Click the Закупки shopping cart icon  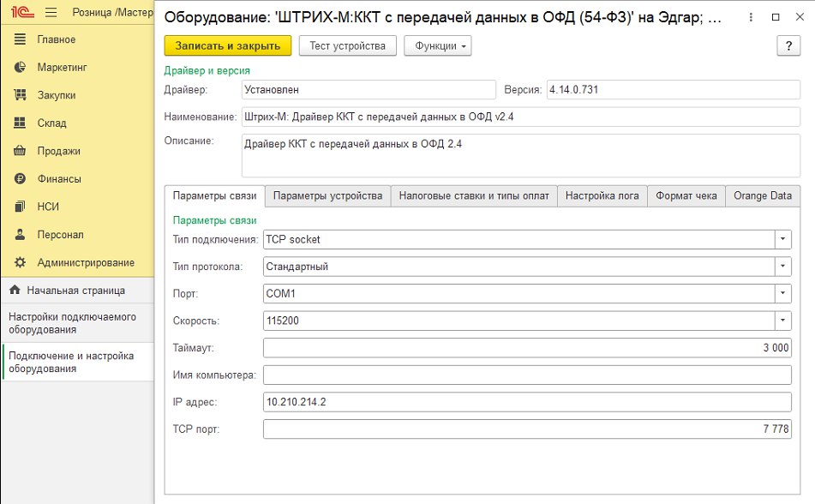coord(20,95)
